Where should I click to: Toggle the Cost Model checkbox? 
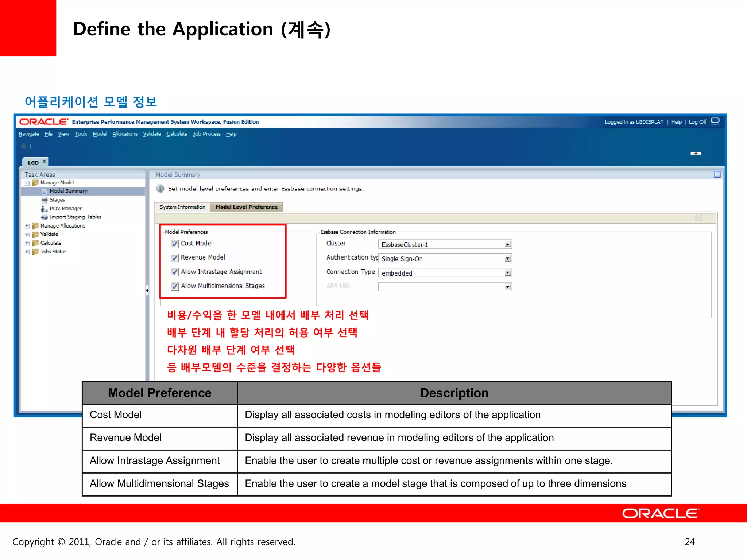point(175,244)
